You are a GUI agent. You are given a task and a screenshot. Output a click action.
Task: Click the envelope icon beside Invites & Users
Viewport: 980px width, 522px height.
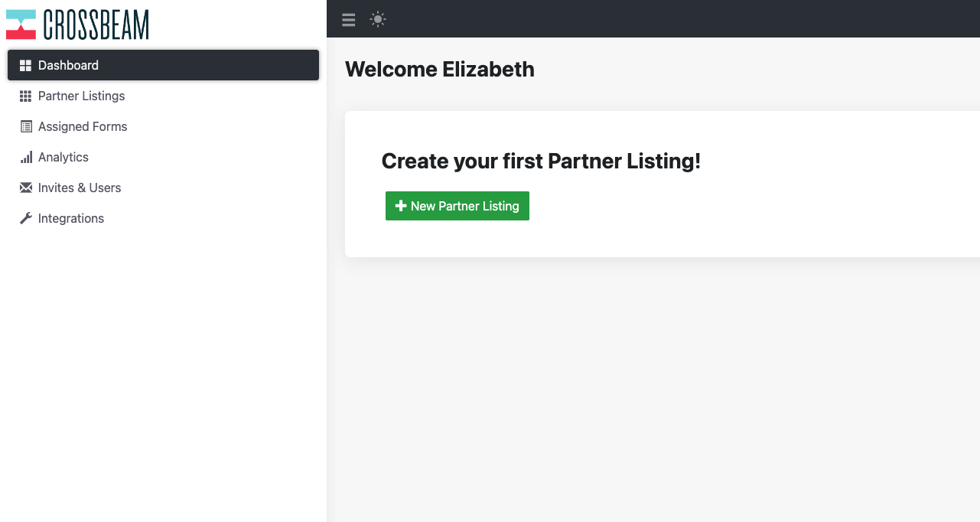tap(26, 188)
